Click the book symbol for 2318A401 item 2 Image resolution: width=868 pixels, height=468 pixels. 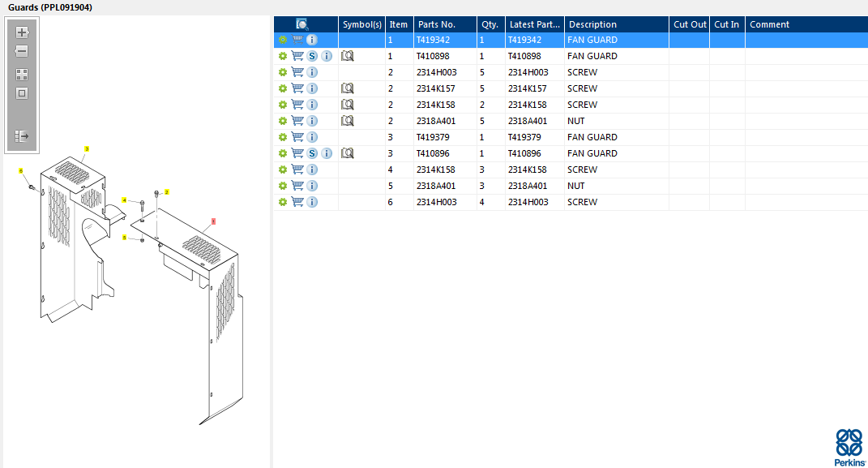point(347,121)
